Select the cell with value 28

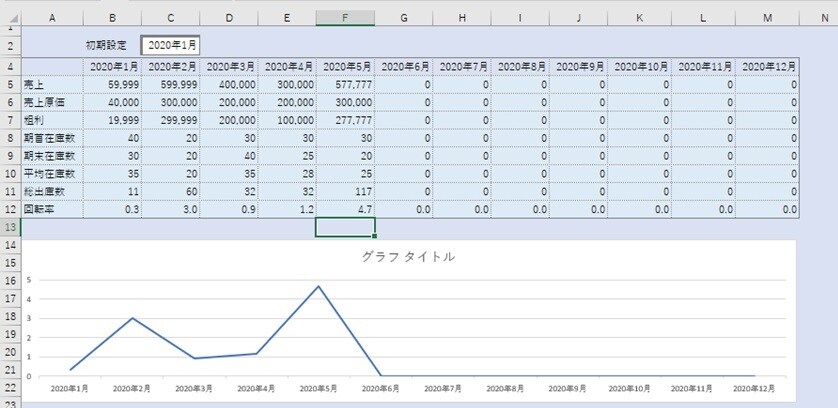[x=287, y=174]
